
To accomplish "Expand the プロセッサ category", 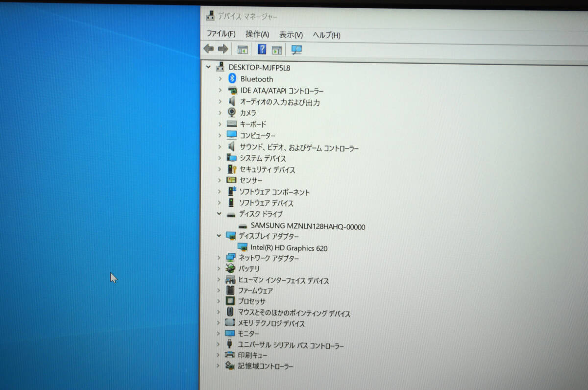I will [x=219, y=301].
